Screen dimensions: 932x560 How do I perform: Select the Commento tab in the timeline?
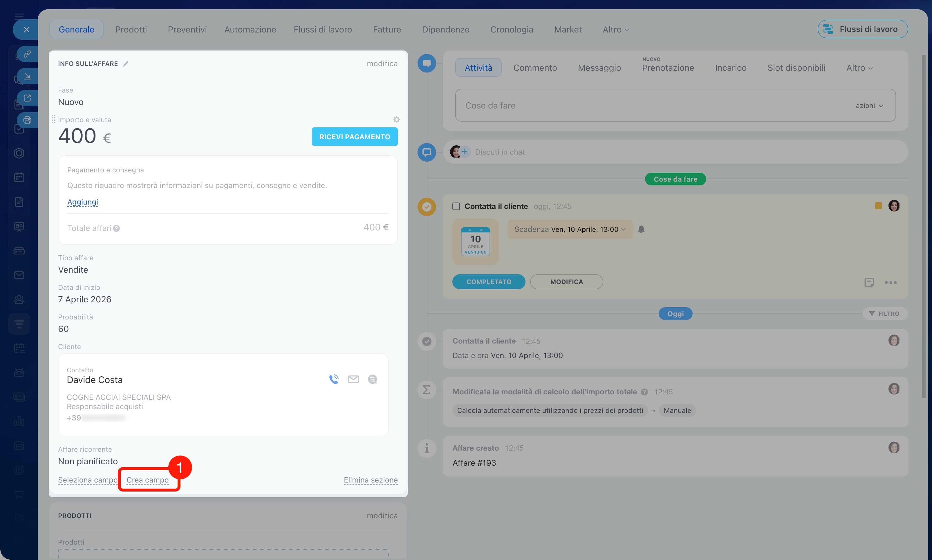[535, 68]
